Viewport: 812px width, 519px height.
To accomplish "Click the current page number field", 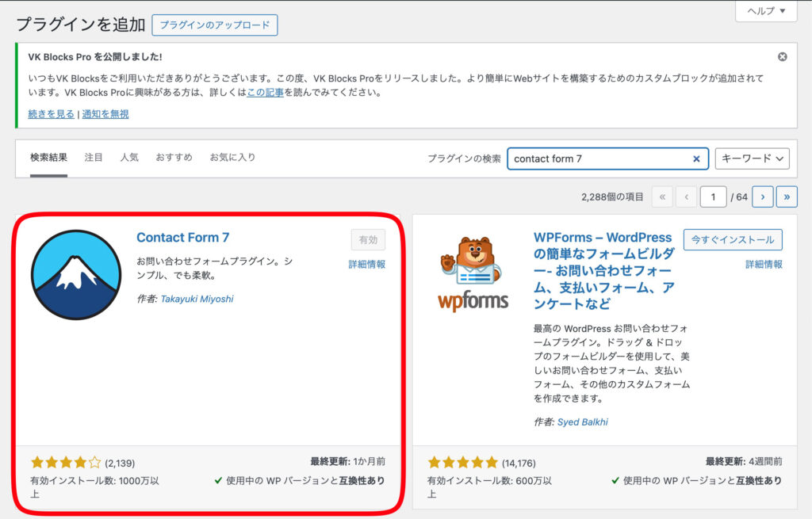I will point(713,197).
